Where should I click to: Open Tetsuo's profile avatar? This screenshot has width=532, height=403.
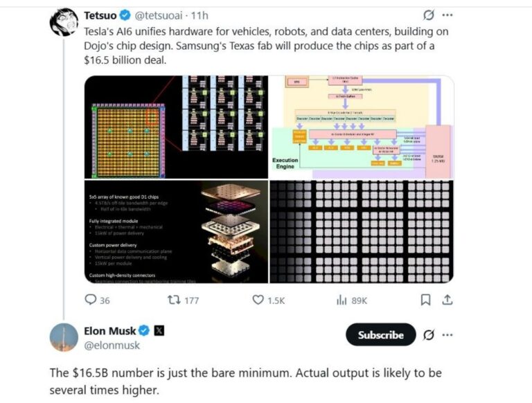click(63, 21)
